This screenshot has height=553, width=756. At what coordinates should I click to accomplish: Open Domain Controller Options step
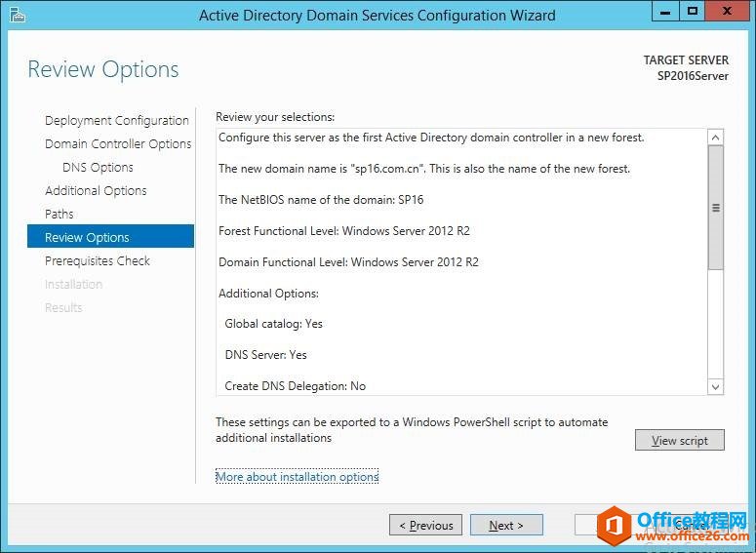click(x=118, y=144)
